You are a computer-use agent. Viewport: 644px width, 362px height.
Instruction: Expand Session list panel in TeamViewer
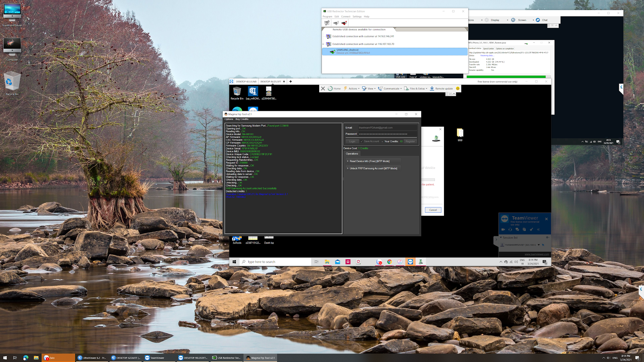509,238
